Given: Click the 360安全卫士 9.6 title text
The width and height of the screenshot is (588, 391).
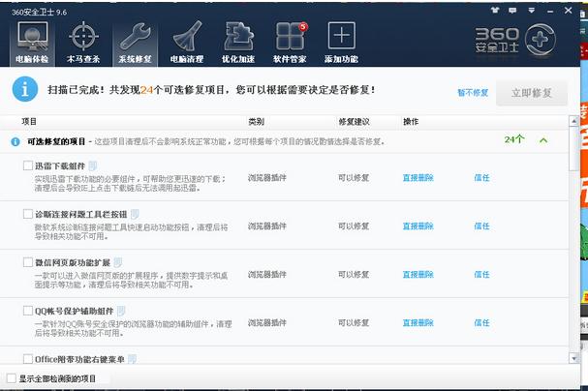Looking at the screenshot, I should point(39,12).
